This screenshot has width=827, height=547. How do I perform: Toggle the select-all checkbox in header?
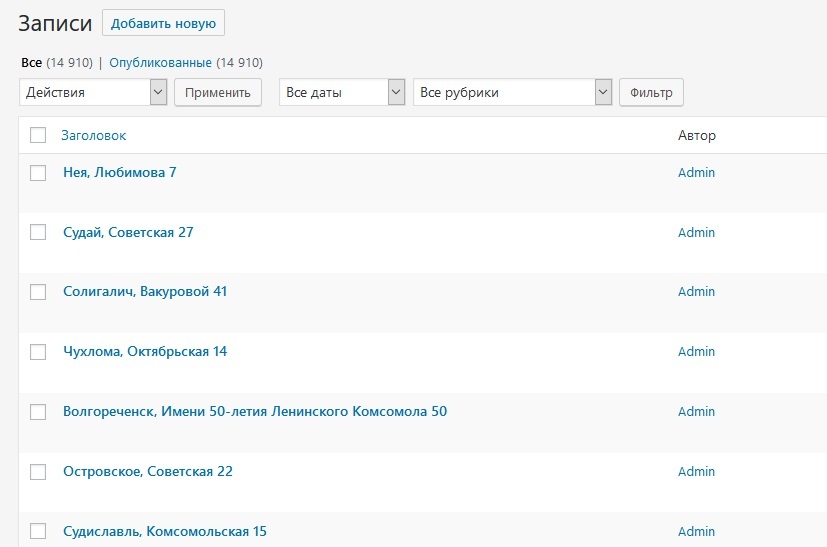coord(38,135)
